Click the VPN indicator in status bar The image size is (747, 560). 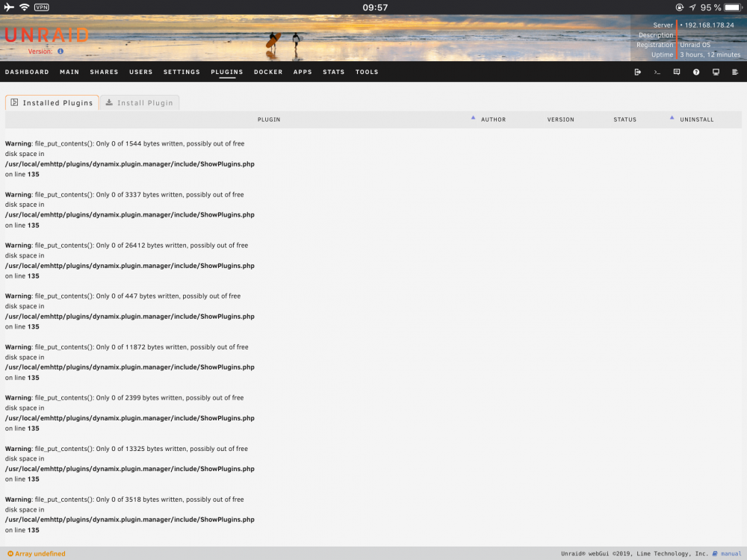point(41,7)
